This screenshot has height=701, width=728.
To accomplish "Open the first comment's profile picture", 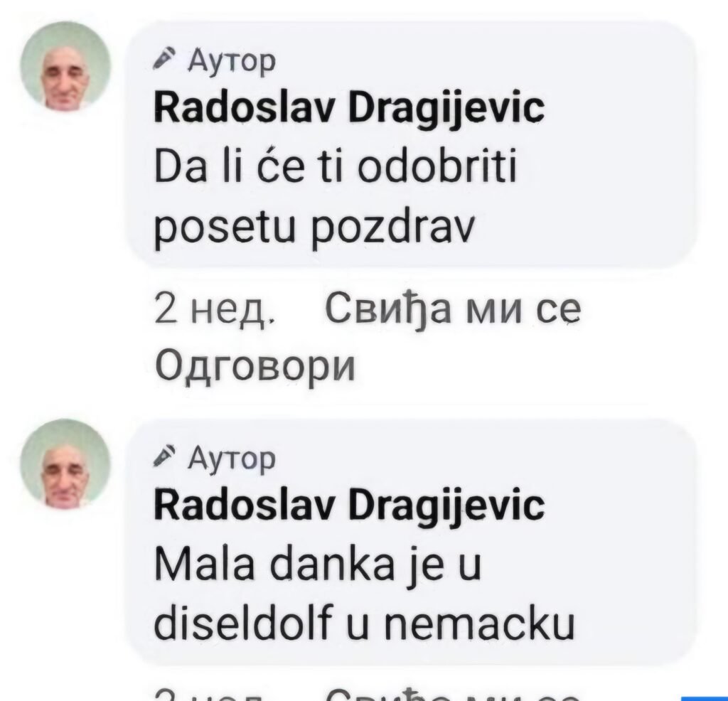I will pos(65,66).
